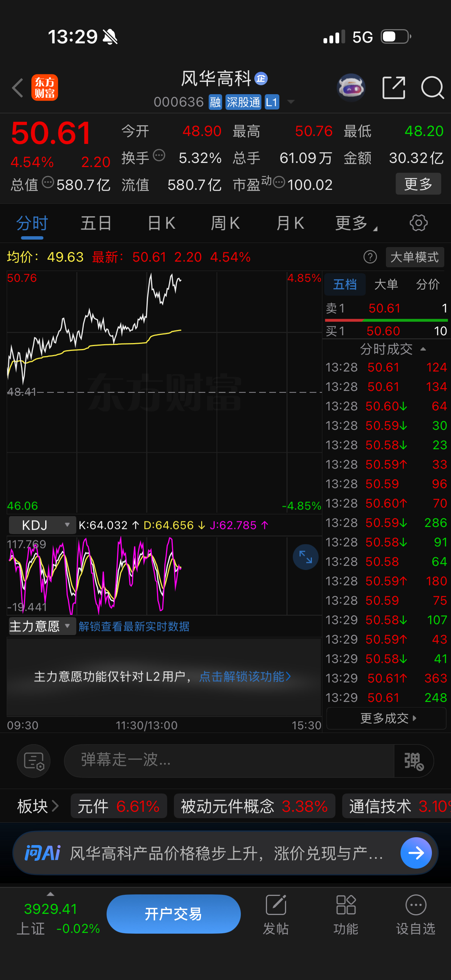Tap the 发帖 post icon
This screenshot has height=980, width=451.
pos(276,915)
